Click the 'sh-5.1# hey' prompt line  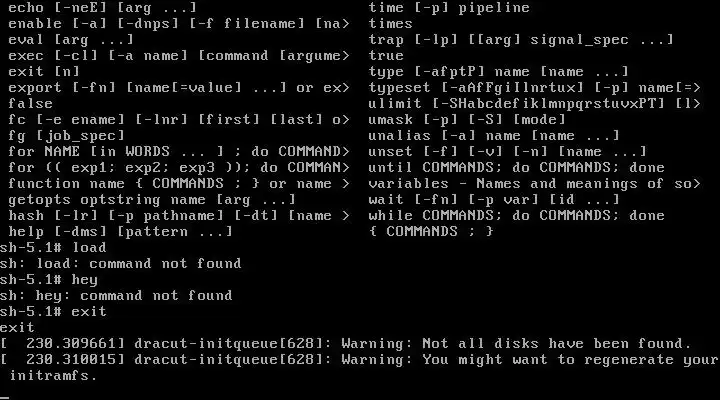pyautogui.click(x=49, y=280)
